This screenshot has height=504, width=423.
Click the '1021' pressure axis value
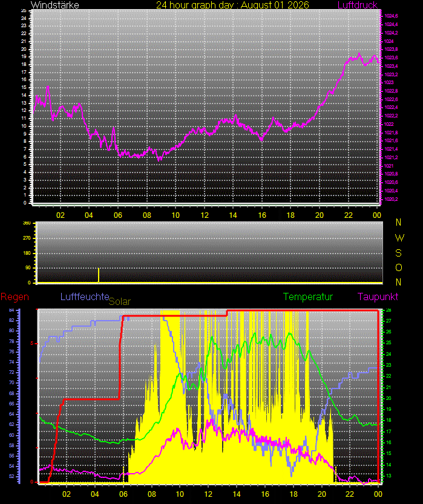[389, 166]
